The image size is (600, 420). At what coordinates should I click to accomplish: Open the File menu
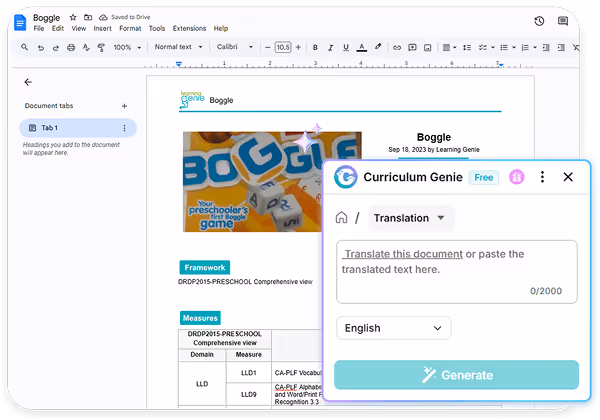39,28
